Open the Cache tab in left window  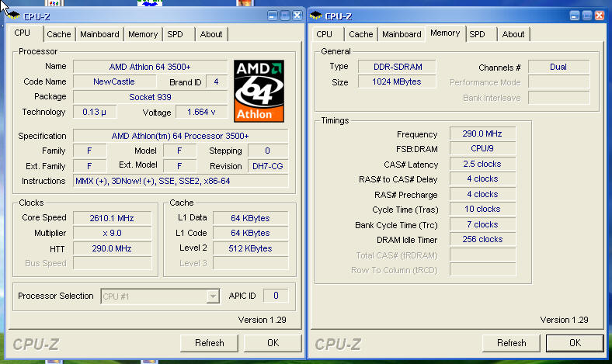pyautogui.click(x=59, y=34)
